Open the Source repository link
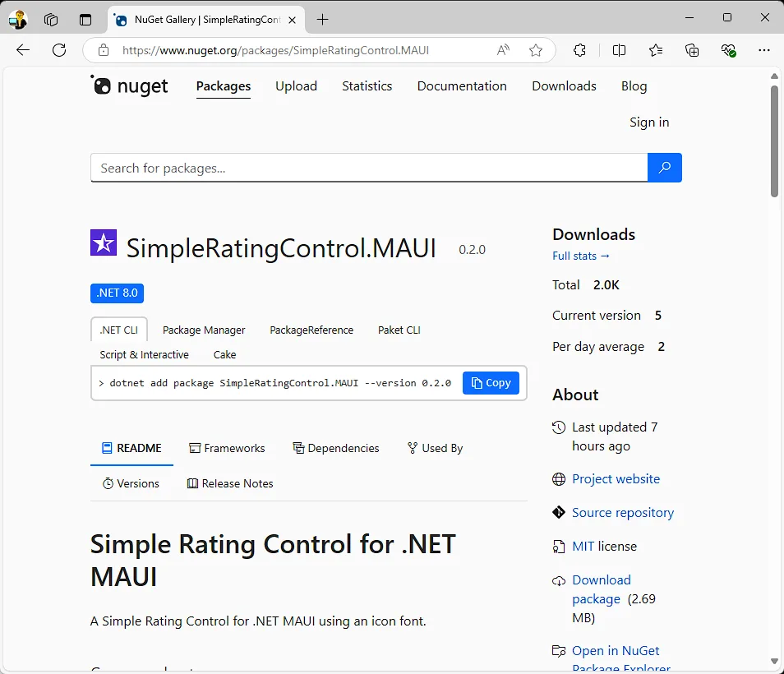The width and height of the screenshot is (784, 674). coord(622,512)
